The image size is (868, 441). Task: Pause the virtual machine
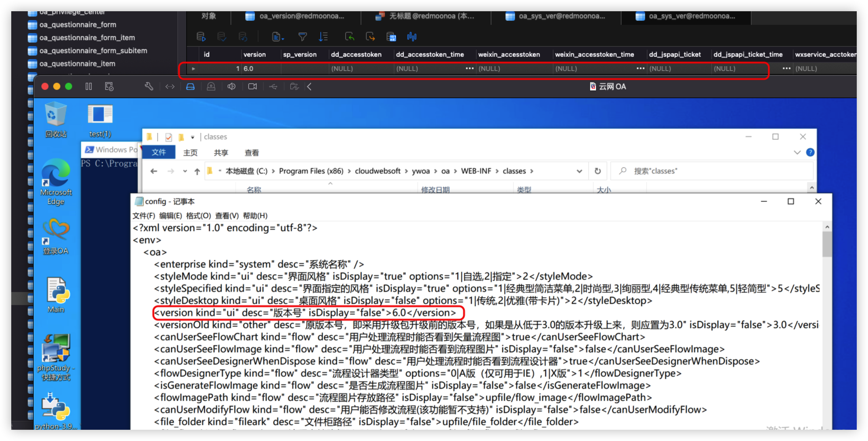[x=89, y=87]
